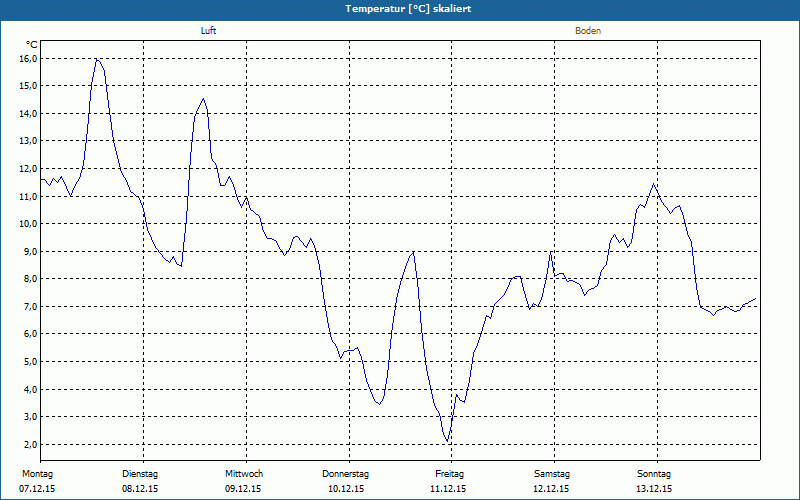Click the 6,0 y-axis value
This screenshot has width=800, height=500.
coord(31,334)
